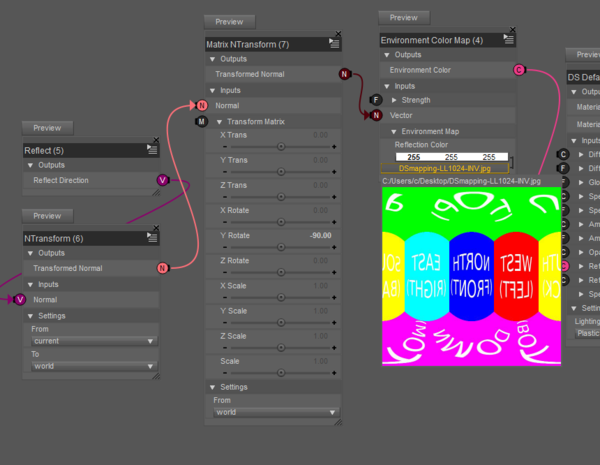Collapse Outputs section in Environment Color Map
The height and width of the screenshot is (465, 600).
387,55
